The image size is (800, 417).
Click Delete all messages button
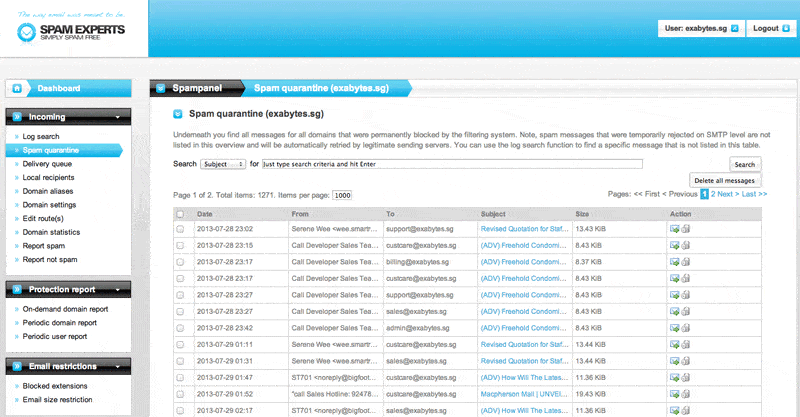[724, 180]
